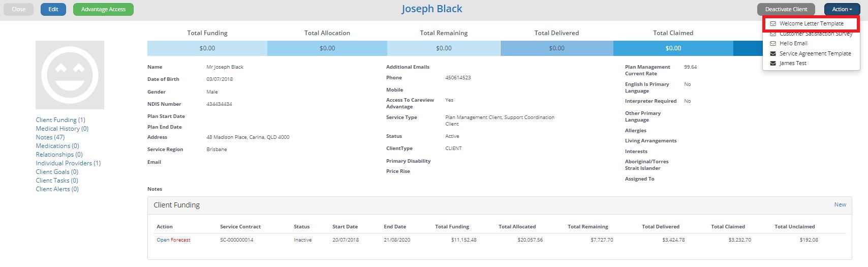Click New in Client Funding panel
This screenshot has width=868, height=267.
point(840,204)
